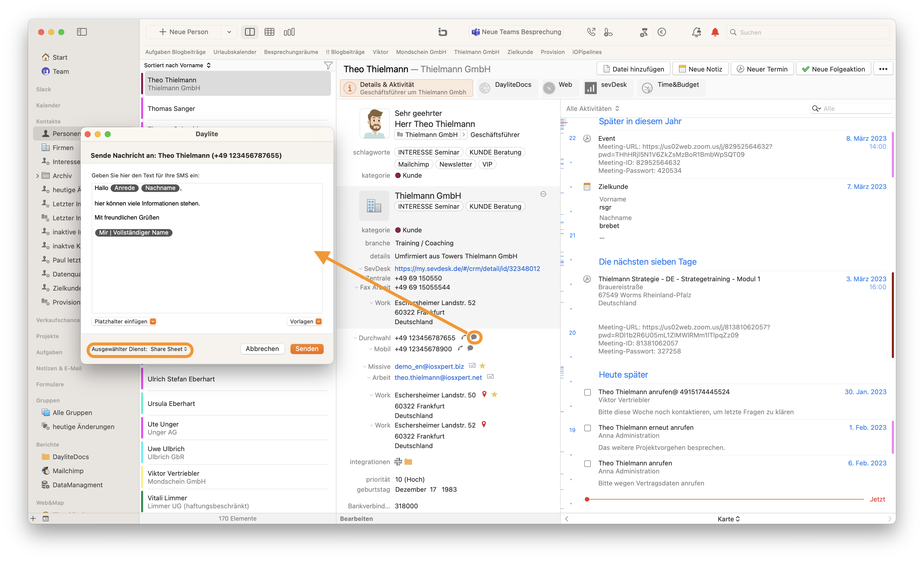Click the SMS message text area

(207, 248)
